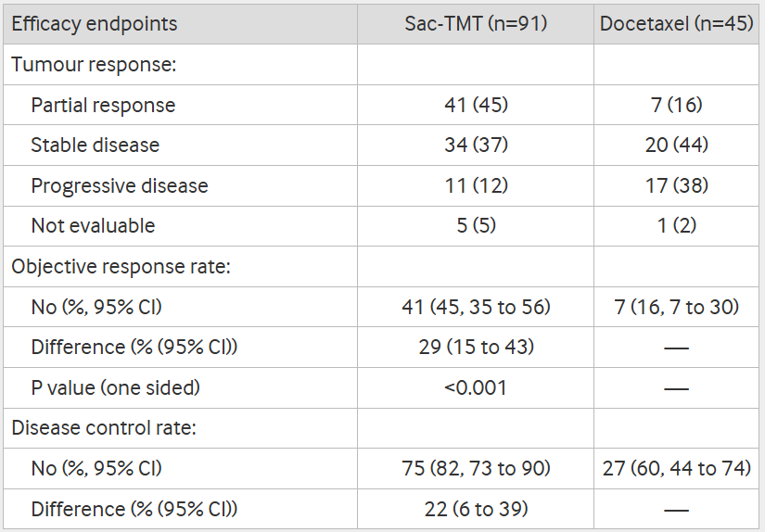The width and height of the screenshot is (765, 532).
Task: Select Sac-TMT partial response value 41 (45)
Action: point(476,106)
